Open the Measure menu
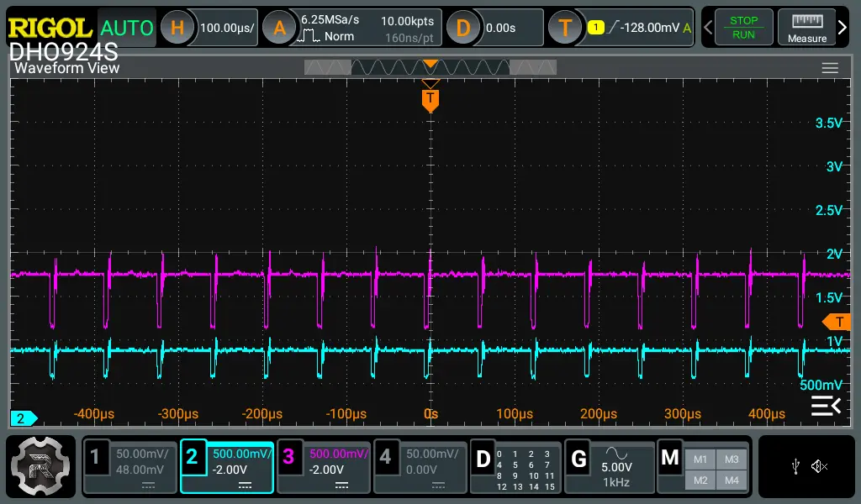Image resolution: width=861 pixels, height=504 pixels. tap(806, 28)
